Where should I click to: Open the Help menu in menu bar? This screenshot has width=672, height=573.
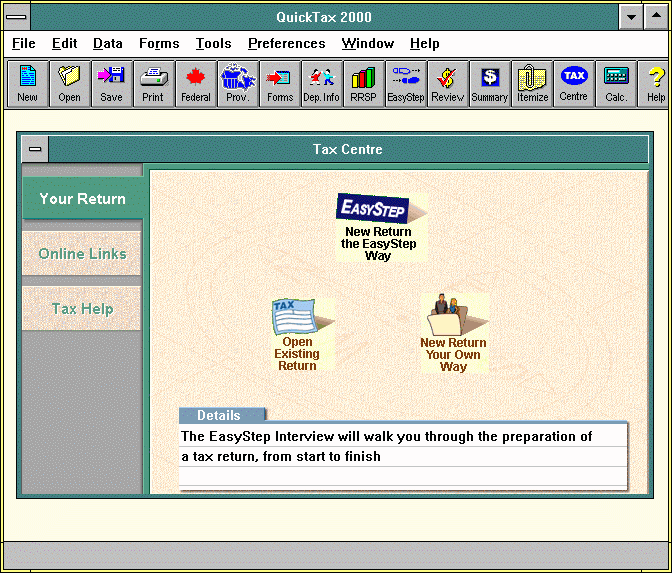coord(425,44)
